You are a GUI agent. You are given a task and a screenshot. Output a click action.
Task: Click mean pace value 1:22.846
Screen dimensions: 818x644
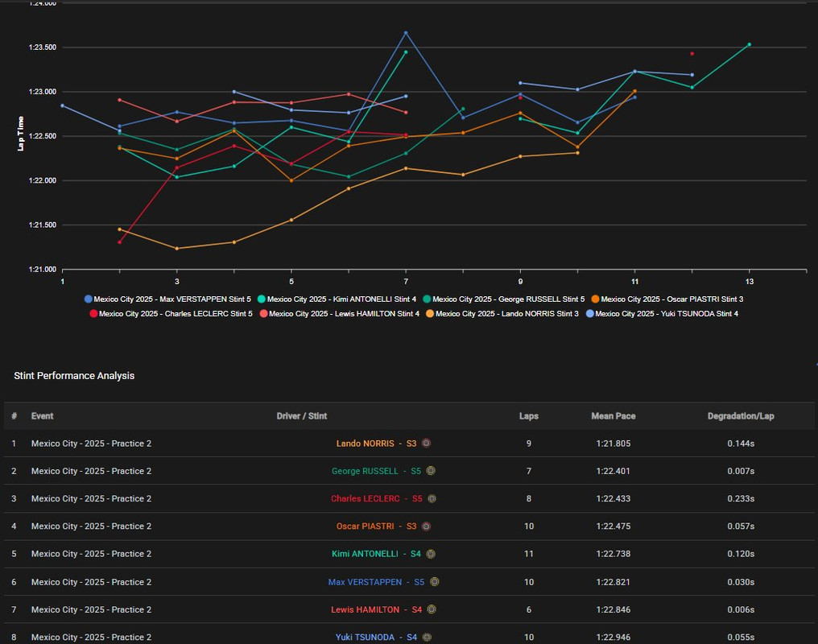tap(613, 609)
